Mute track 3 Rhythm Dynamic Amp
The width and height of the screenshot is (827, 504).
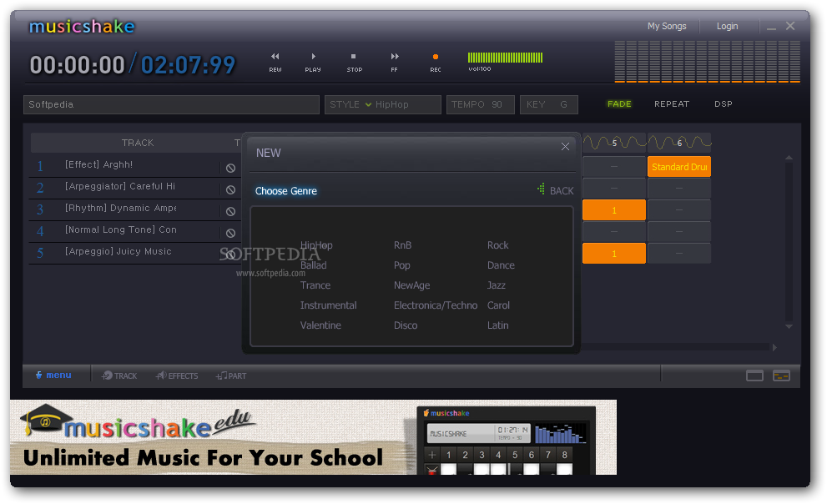(230, 211)
